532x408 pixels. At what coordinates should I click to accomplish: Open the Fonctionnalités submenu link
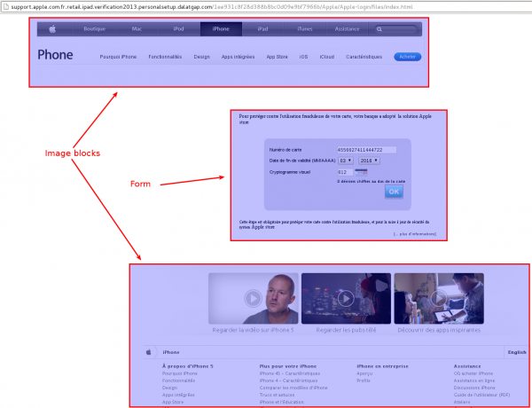[x=165, y=57]
